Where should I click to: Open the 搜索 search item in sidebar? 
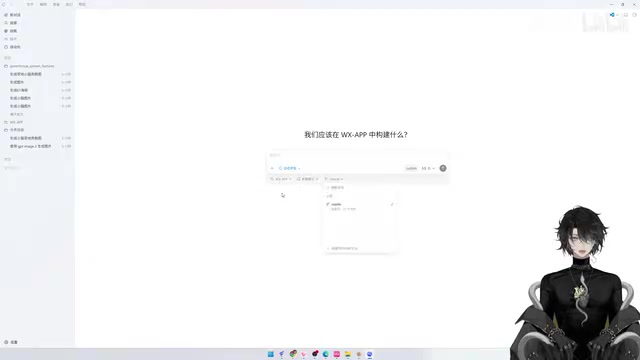point(11,23)
